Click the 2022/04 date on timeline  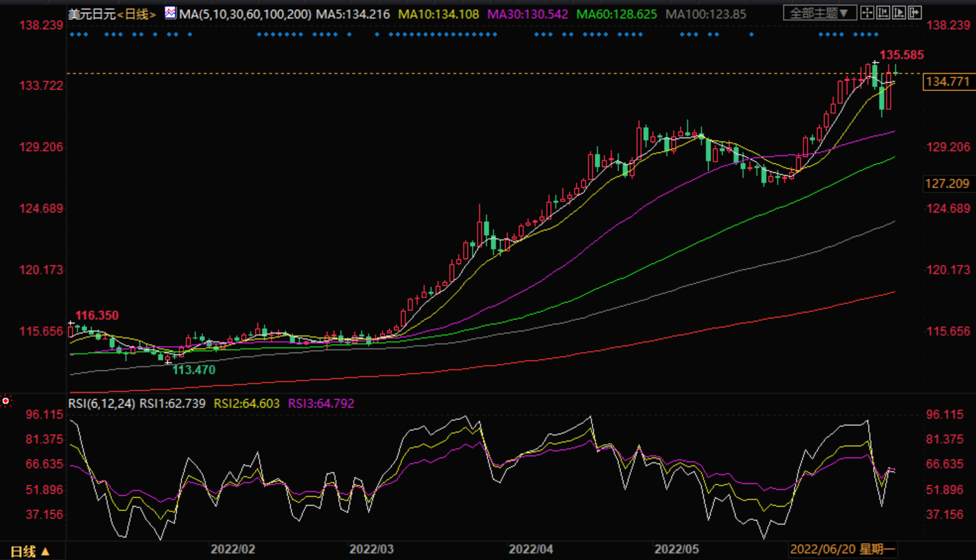pos(530,549)
